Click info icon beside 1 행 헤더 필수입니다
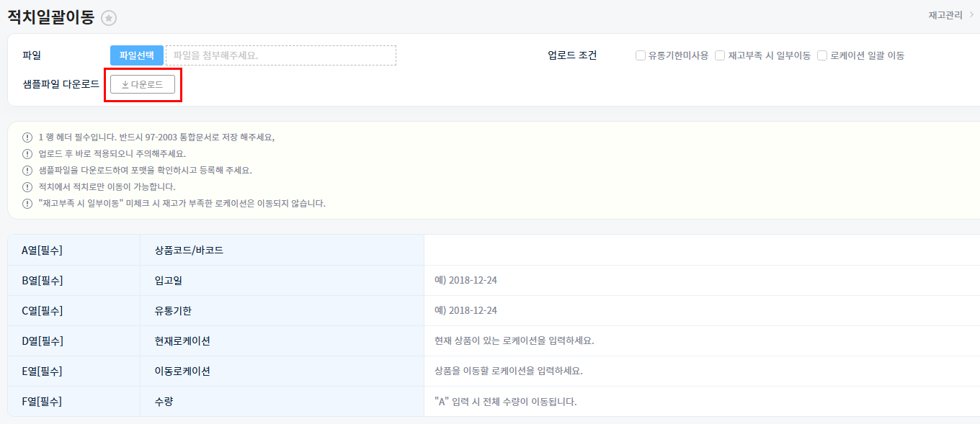This screenshot has height=424, width=980. click(27, 137)
